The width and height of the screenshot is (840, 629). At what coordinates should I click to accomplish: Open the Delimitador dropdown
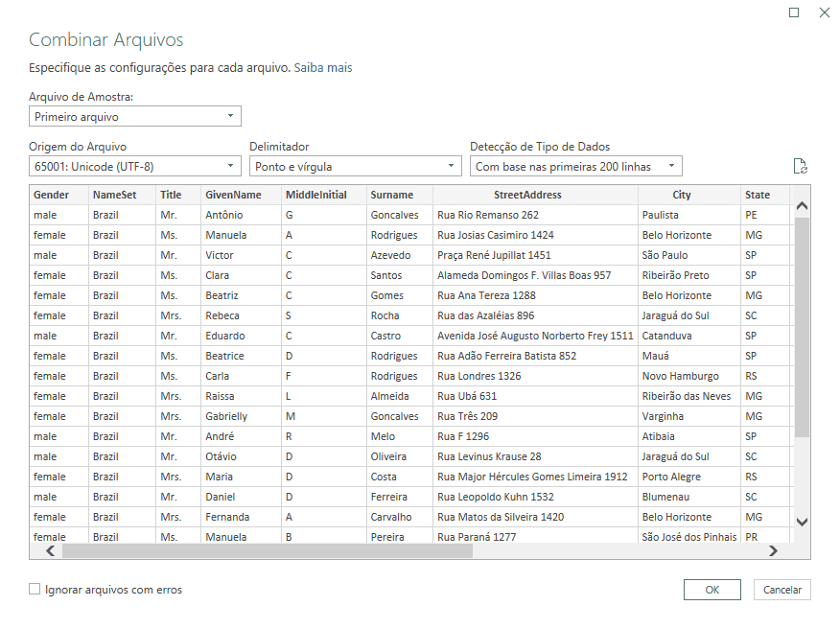[x=355, y=166]
